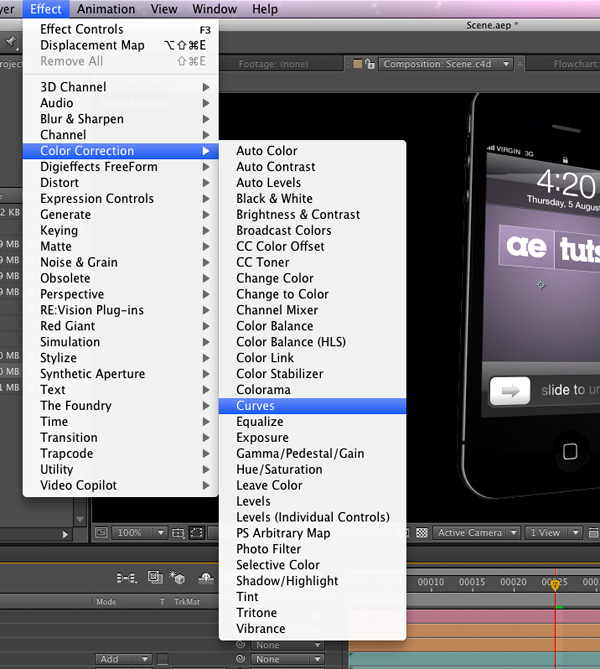Open the Add blending mode dropdown
This screenshot has width=600, height=669.
[123, 659]
